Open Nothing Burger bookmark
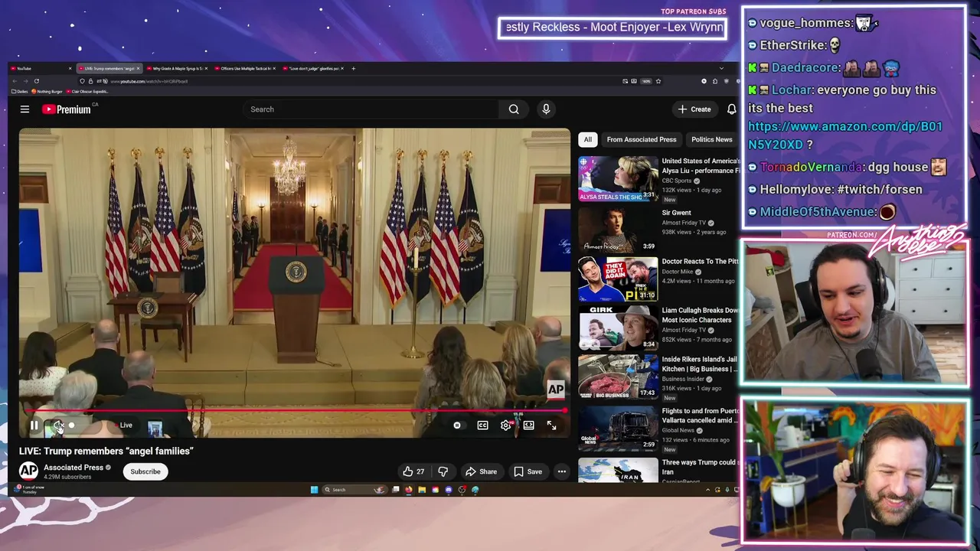The width and height of the screenshot is (980, 551). coord(47,91)
